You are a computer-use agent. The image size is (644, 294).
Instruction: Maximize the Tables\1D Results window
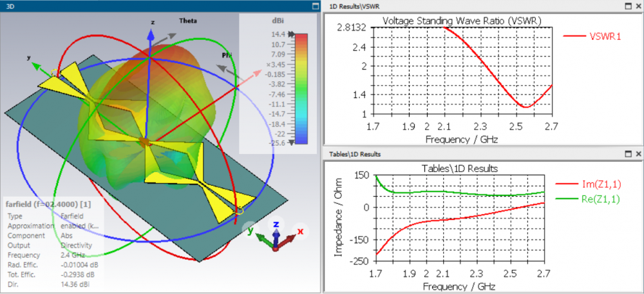629,154
